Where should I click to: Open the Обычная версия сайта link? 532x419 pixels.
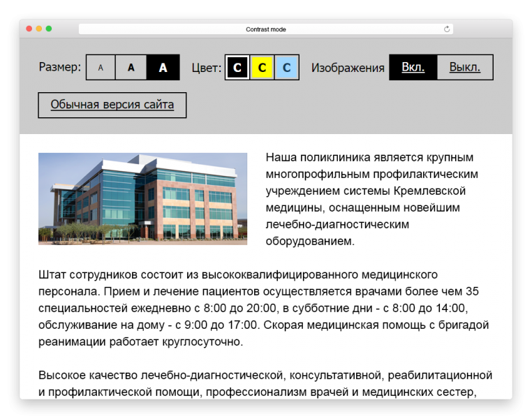click(x=112, y=105)
